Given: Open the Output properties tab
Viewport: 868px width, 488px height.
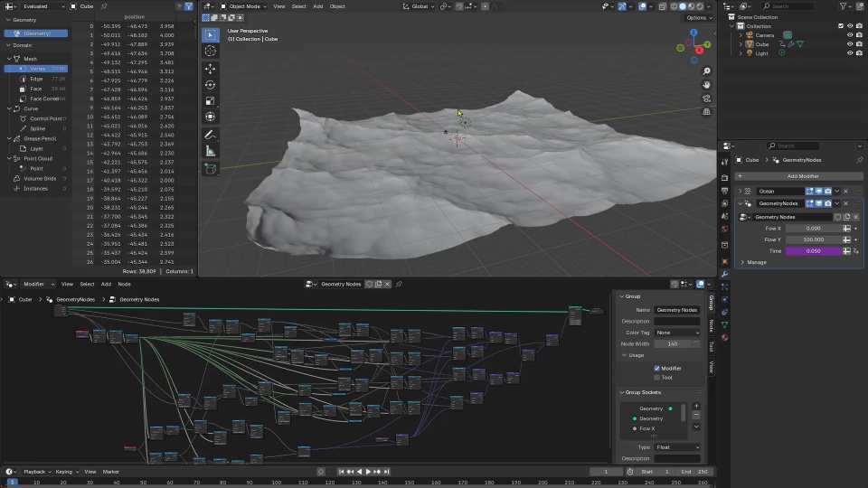Looking at the screenshot, I should coord(724,191).
